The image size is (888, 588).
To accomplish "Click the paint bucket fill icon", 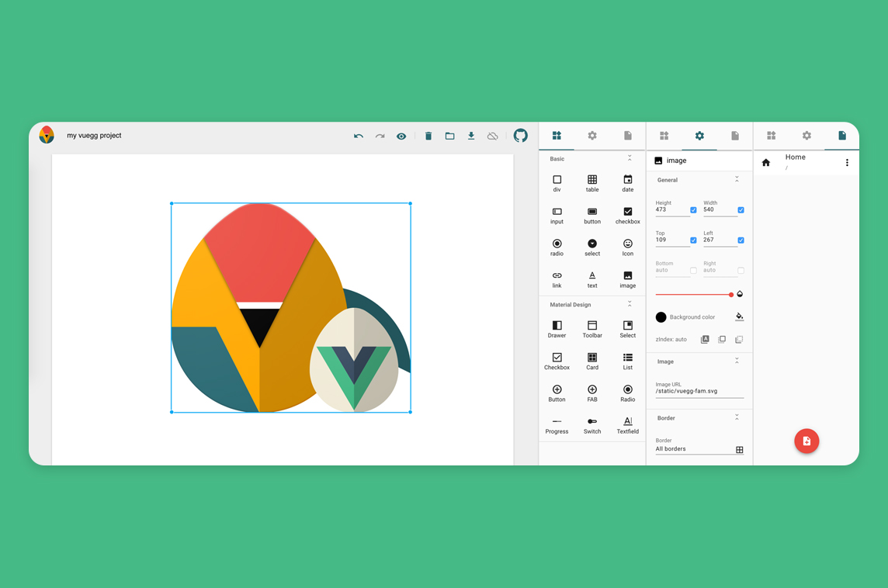I will pyautogui.click(x=739, y=316).
